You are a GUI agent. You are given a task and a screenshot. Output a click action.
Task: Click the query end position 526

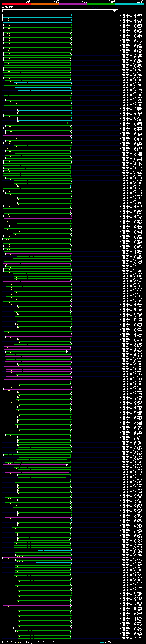pos(115,11)
